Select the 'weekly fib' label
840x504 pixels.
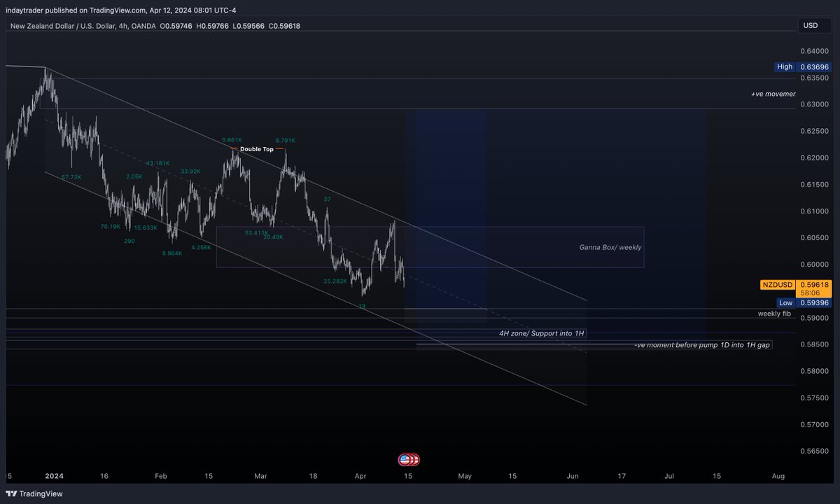(x=774, y=314)
